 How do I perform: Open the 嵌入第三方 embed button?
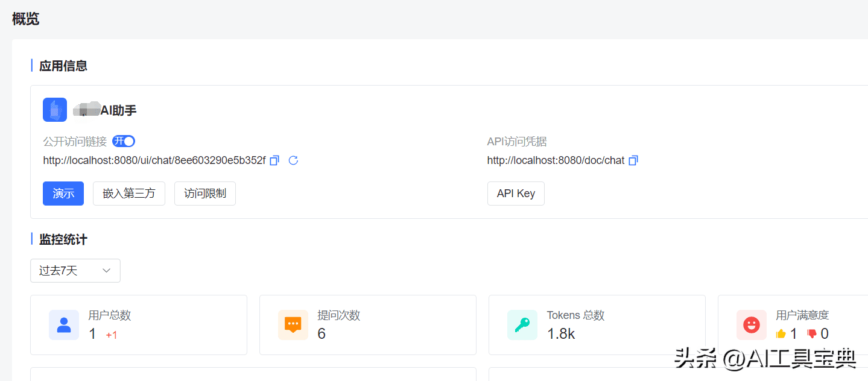[129, 194]
